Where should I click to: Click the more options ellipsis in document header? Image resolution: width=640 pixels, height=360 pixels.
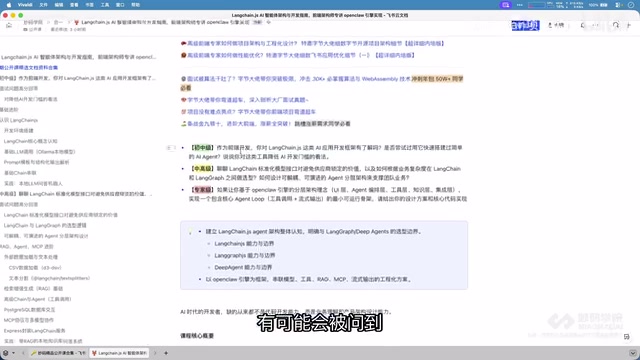tap(596, 25)
